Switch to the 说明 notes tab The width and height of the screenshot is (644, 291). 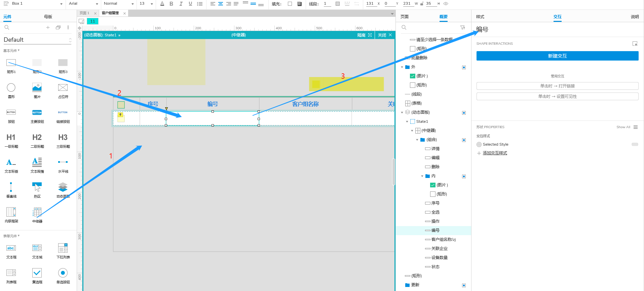click(635, 16)
